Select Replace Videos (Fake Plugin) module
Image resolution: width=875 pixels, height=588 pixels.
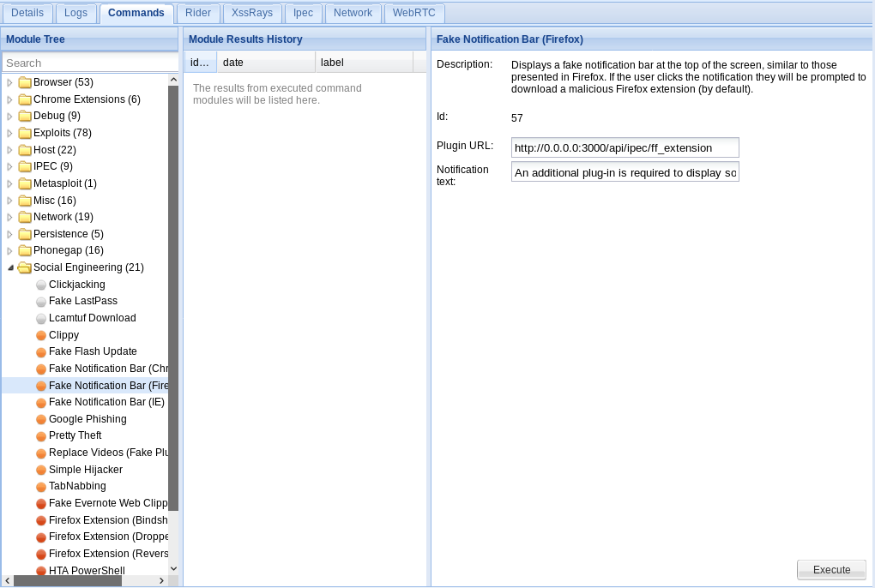108,453
